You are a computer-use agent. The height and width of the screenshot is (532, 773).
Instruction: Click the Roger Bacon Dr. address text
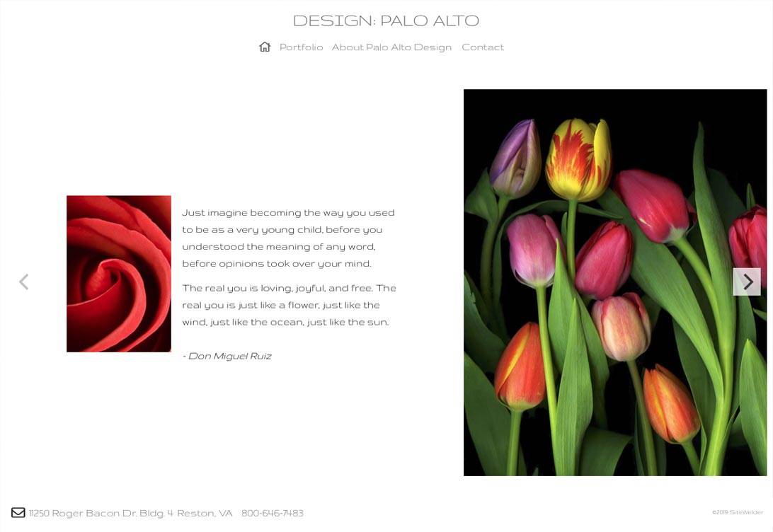click(x=131, y=514)
